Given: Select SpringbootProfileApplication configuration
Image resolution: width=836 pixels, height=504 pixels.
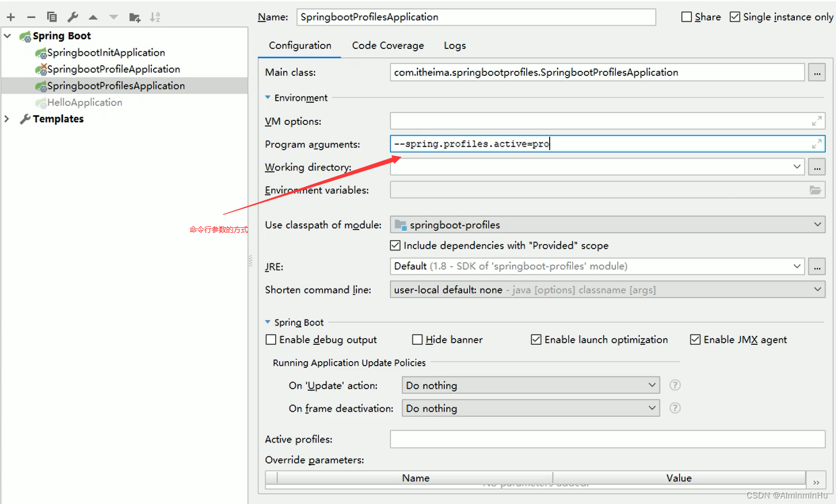Looking at the screenshot, I should (113, 69).
